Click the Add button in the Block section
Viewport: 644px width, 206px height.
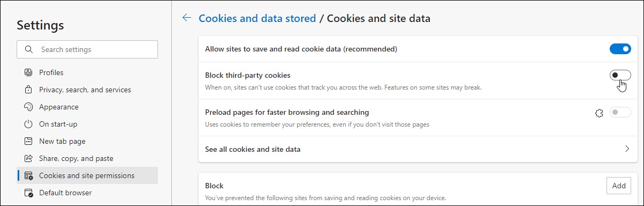[x=619, y=186]
